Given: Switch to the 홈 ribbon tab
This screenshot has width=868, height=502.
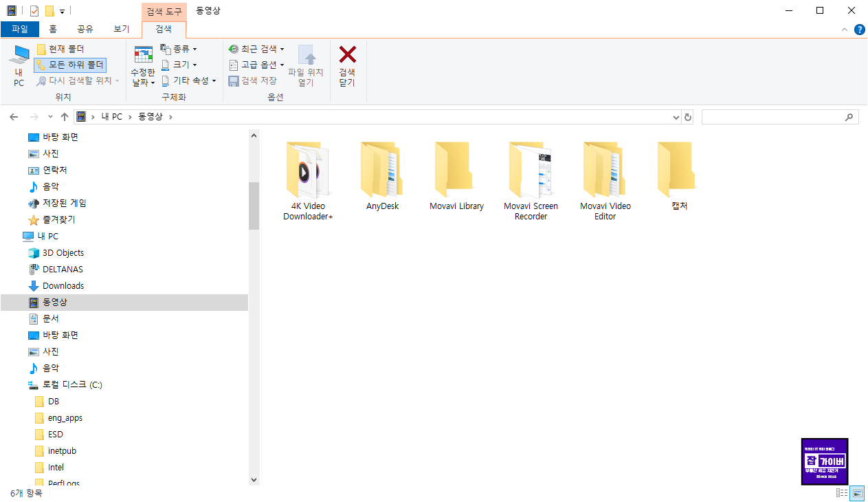Looking at the screenshot, I should tap(53, 29).
